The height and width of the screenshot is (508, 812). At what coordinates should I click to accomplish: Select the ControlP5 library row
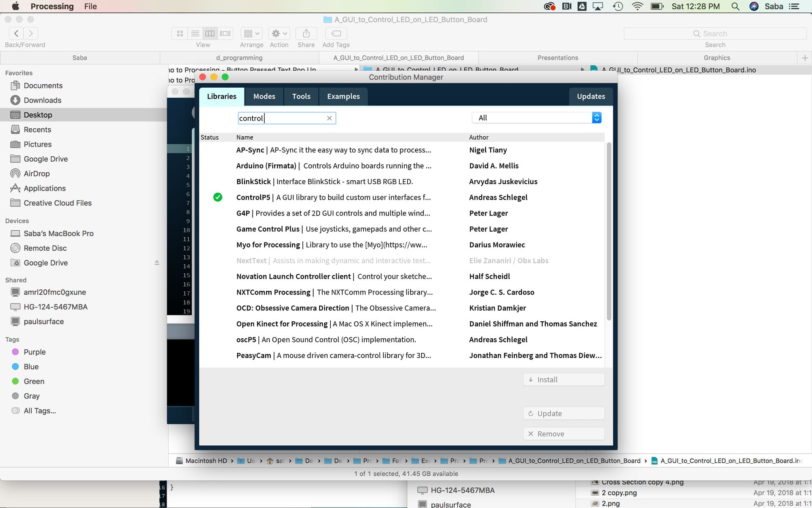402,197
